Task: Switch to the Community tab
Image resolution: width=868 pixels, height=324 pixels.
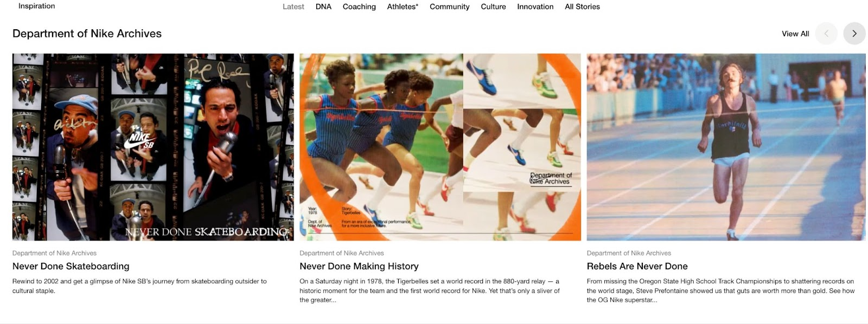Action: coord(450,7)
